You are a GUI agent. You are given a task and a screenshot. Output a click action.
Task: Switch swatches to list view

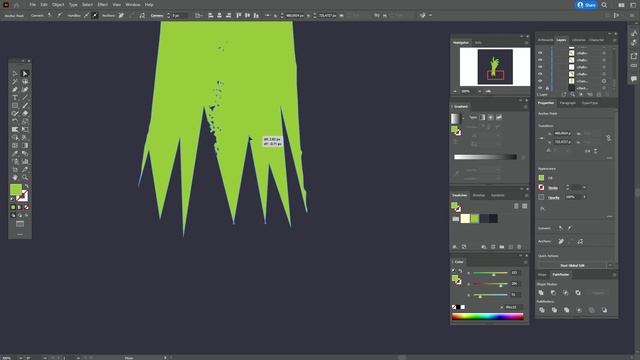[x=516, y=206]
